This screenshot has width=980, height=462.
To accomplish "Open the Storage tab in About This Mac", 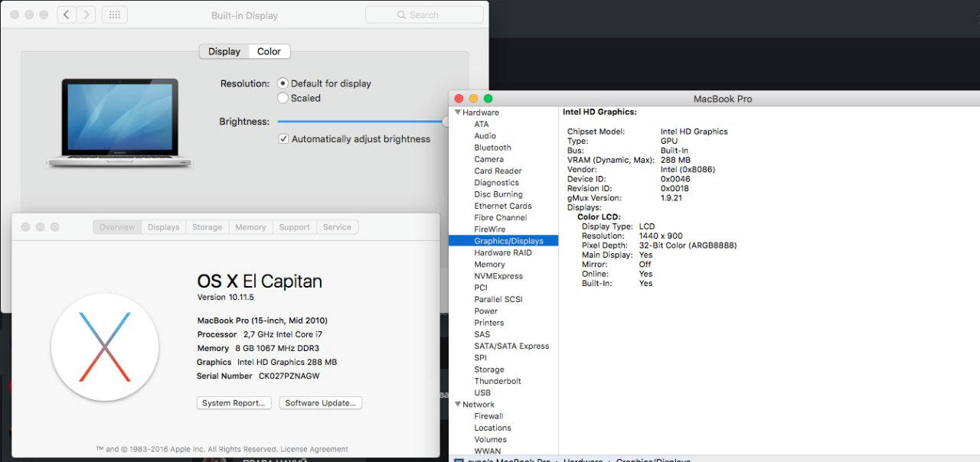I will point(207,227).
